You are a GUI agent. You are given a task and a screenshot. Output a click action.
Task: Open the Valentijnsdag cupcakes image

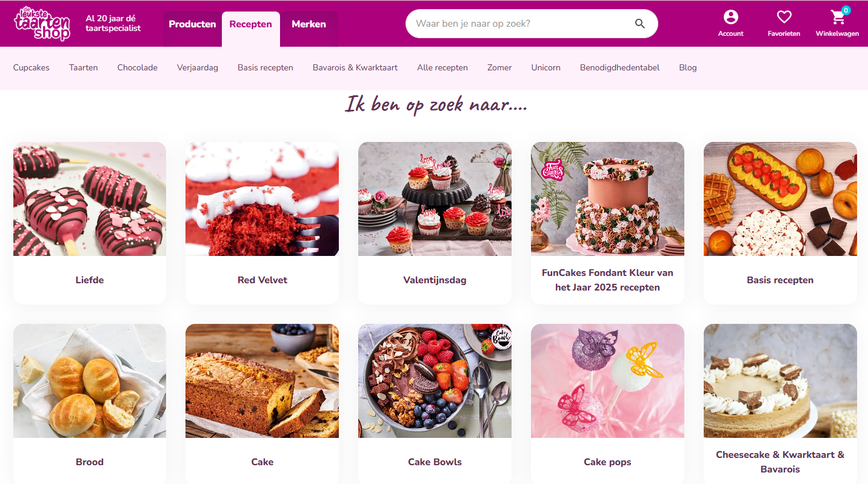[435, 199]
